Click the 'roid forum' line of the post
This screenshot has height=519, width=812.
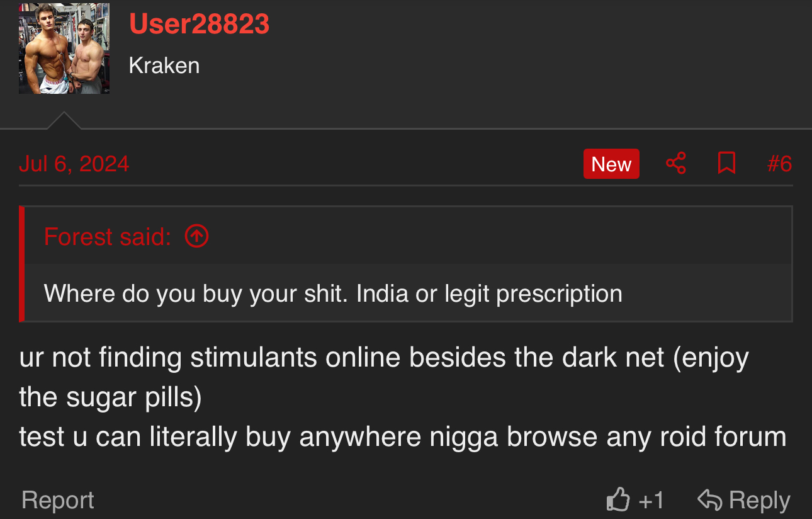403,436
